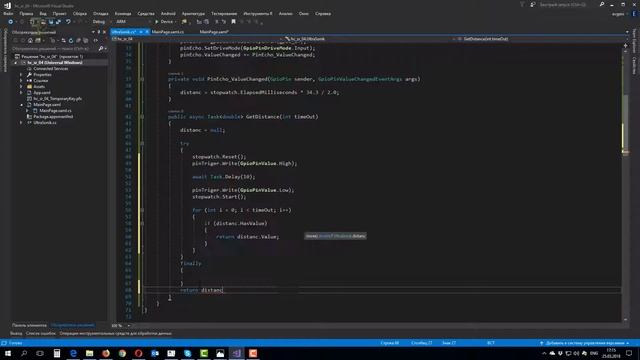This screenshot has width=640, height=360.
Task: Click the Undo toolbar icon
Action: (68, 22)
